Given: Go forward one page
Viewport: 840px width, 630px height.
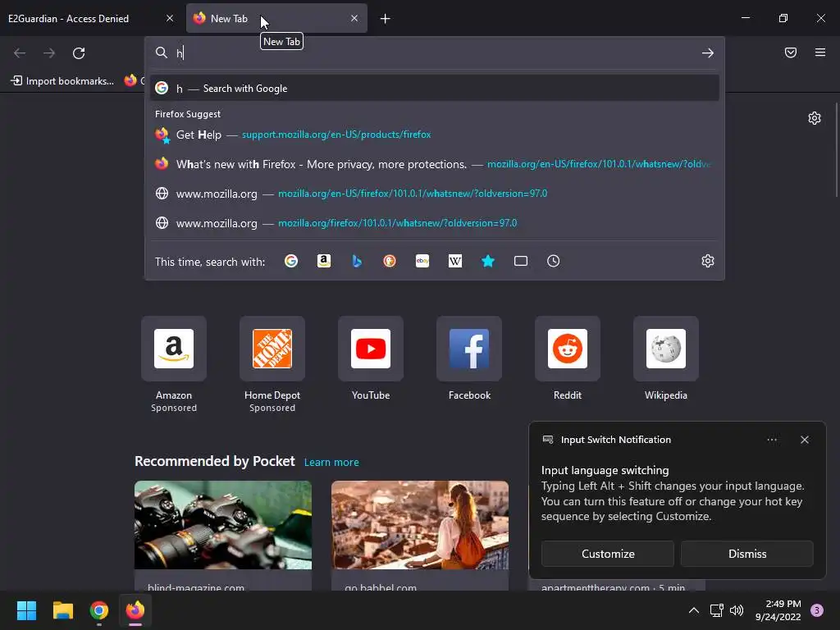Looking at the screenshot, I should click(x=49, y=53).
